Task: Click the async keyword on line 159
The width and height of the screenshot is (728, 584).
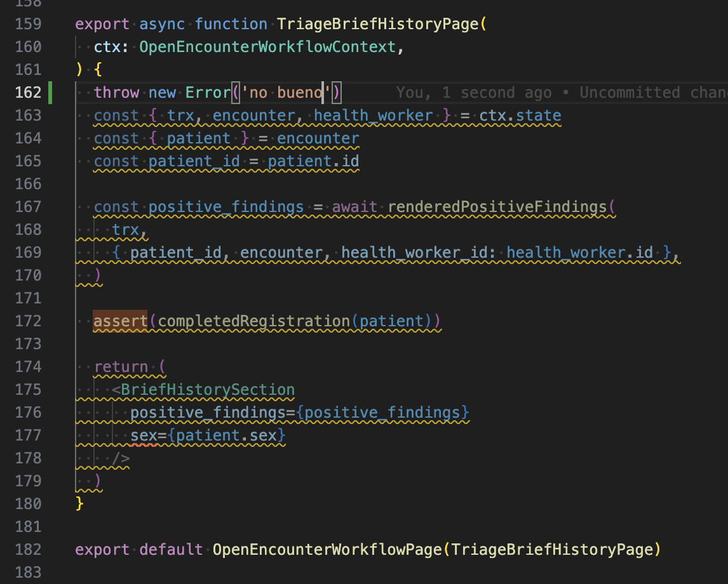Action: point(162,24)
